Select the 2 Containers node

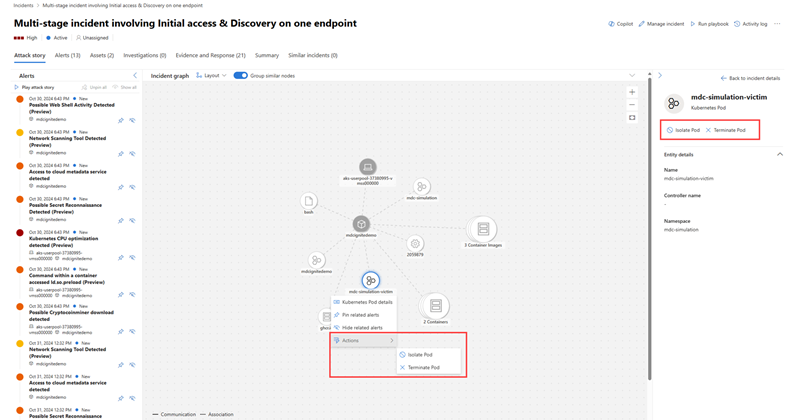tap(435, 306)
